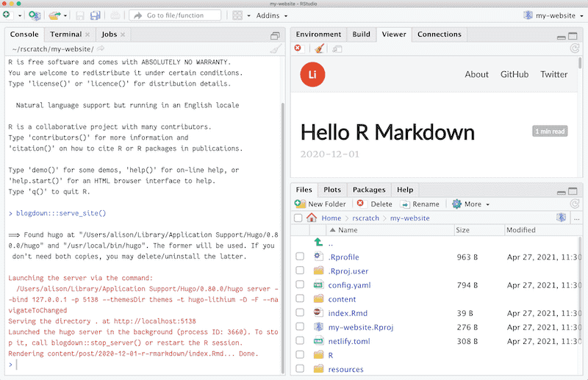The image size is (588, 380).
Task: Click the Viewer show in new window icon
Action: 337,49
